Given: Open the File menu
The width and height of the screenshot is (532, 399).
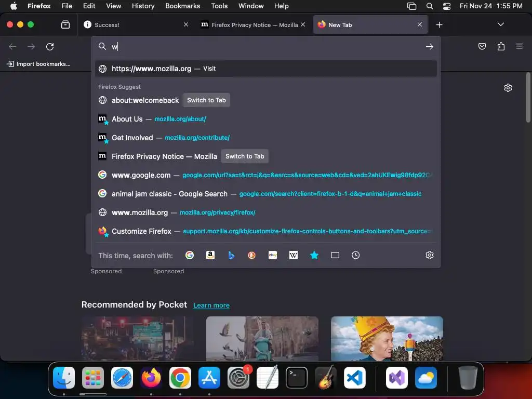Looking at the screenshot, I should point(67,6).
